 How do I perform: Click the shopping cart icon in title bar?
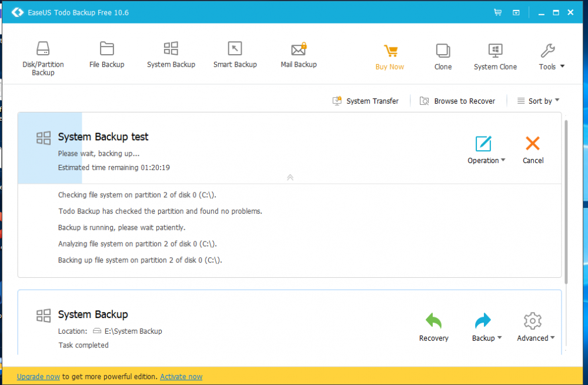tap(497, 12)
